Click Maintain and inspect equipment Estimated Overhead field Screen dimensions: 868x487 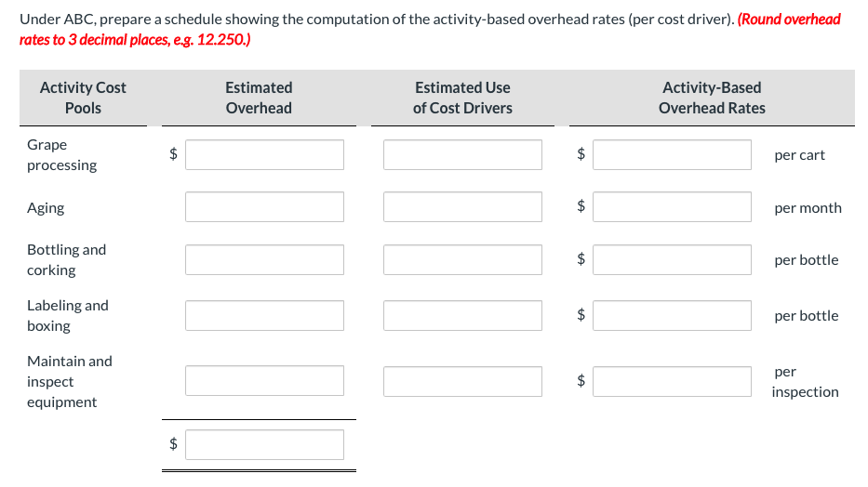pyautogui.click(x=264, y=381)
